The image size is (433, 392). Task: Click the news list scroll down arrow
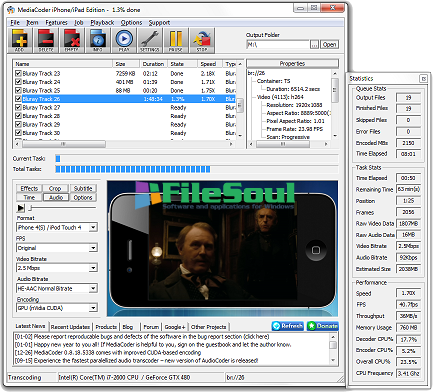[333, 361]
